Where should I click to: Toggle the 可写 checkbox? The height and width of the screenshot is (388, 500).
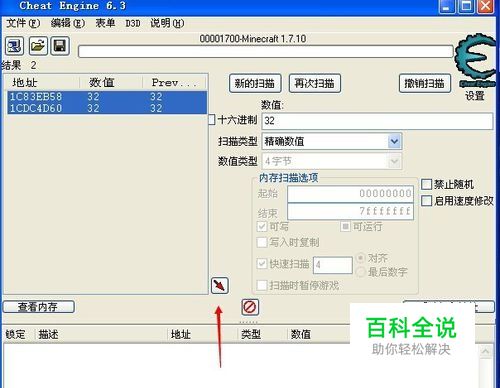262,226
